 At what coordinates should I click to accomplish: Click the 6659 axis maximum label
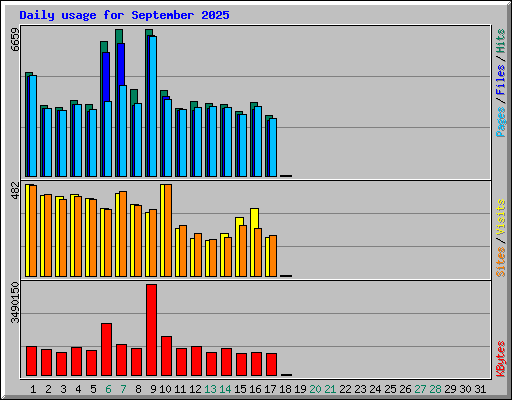tap(15, 39)
